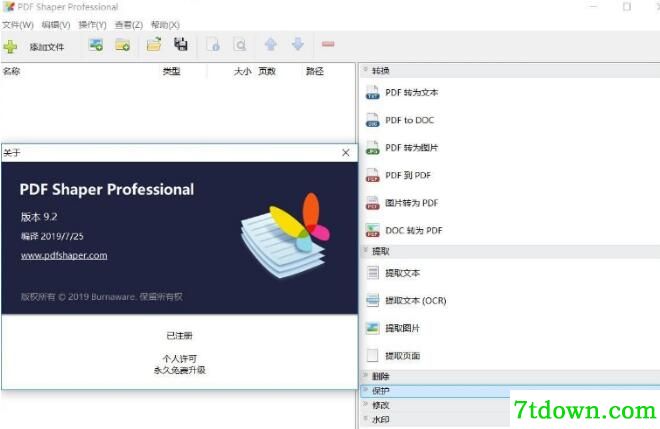Click the 图片转为 PDF icon
660x429 pixels.
373,203
